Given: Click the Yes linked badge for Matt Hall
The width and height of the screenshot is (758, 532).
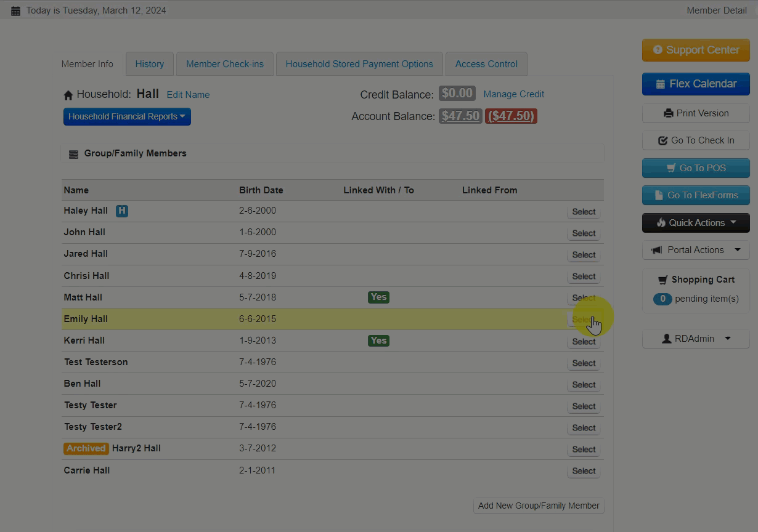Looking at the screenshot, I should pyautogui.click(x=378, y=297).
